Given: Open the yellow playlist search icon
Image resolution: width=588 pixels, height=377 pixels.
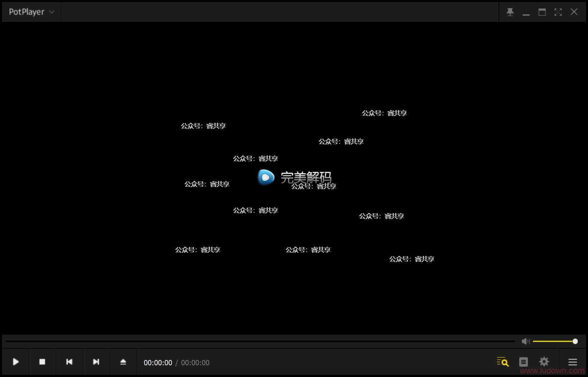Looking at the screenshot, I should click(x=502, y=362).
